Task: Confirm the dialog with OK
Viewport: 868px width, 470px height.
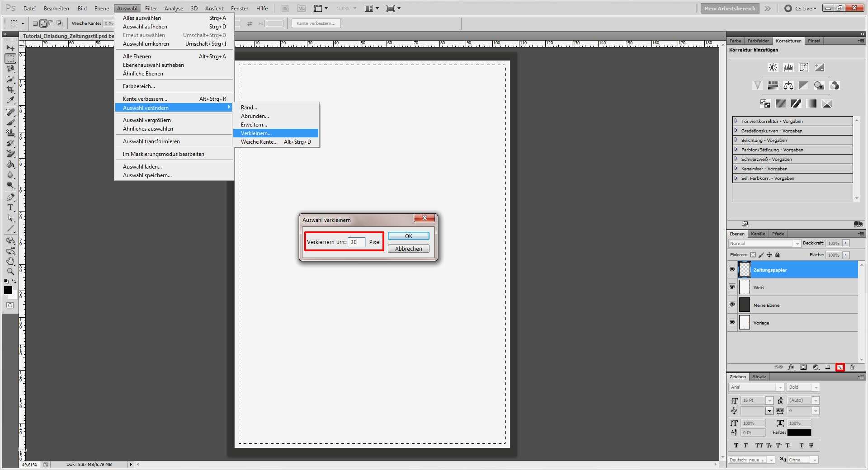Action: [409, 236]
